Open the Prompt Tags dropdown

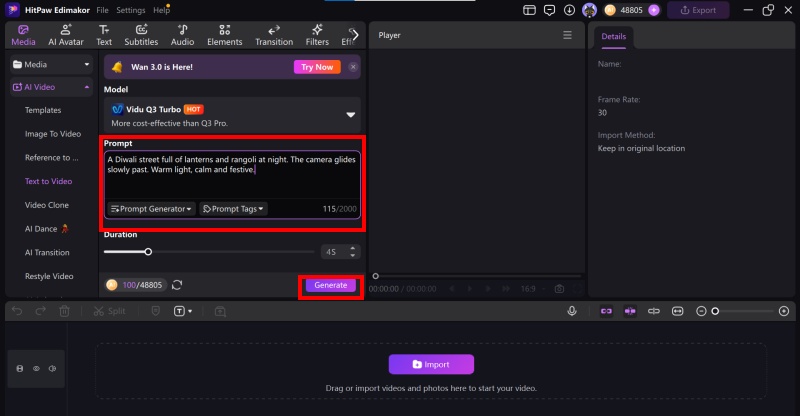coord(233,209)
